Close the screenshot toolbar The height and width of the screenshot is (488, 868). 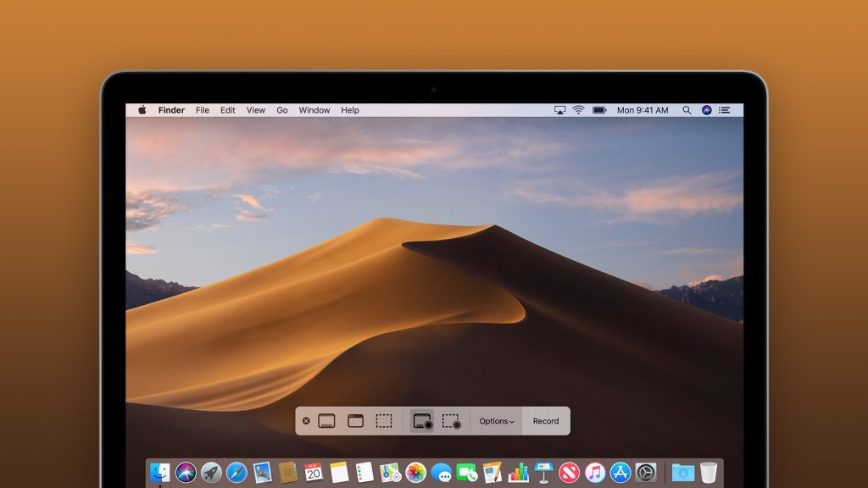(306, 421)
